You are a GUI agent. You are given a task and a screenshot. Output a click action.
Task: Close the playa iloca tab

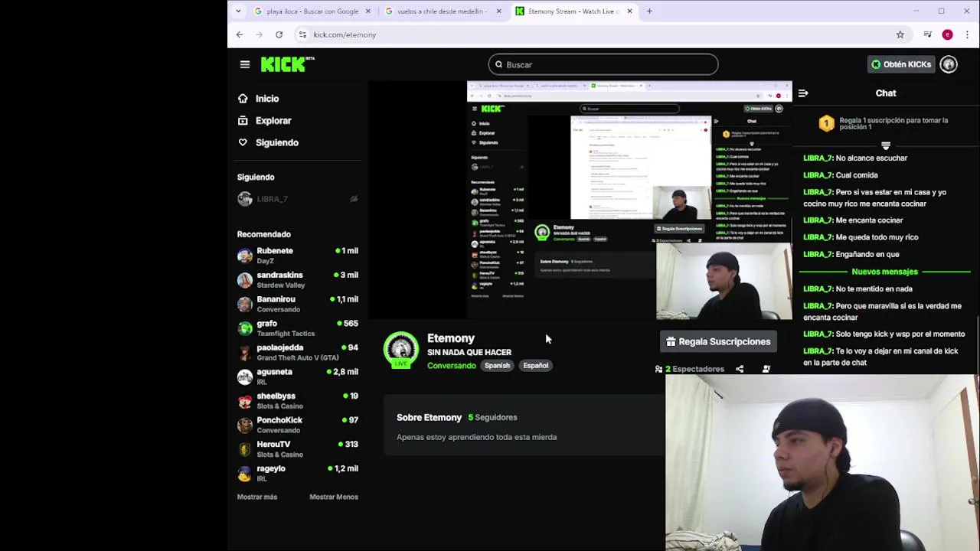(367, 11)
